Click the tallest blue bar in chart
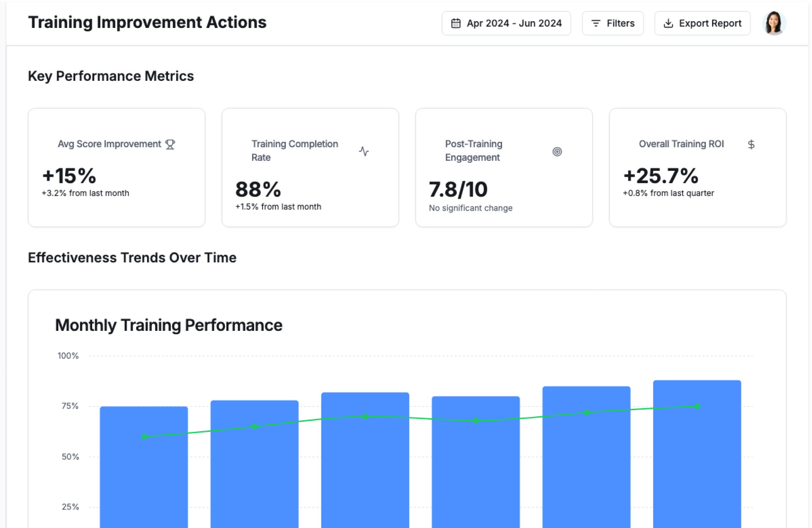The image size is (812, 528). click(x=697, y=465)
